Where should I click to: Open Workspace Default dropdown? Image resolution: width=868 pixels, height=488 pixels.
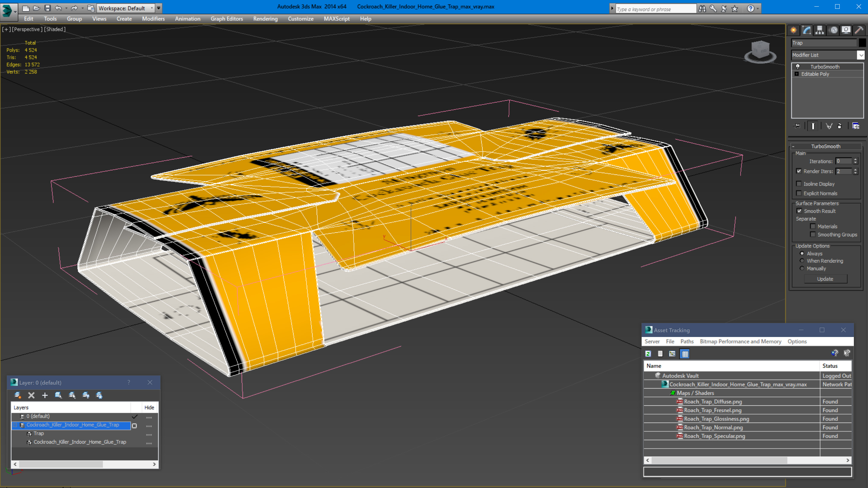(126, 8)
